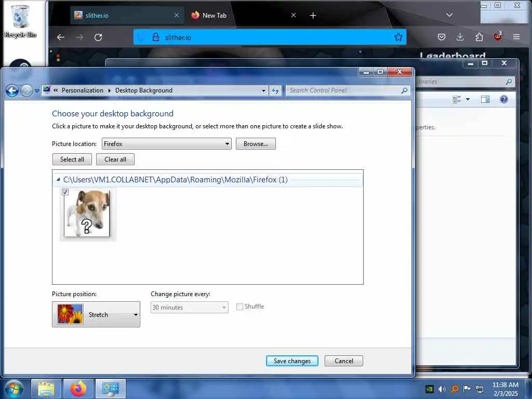The height and width of the screenshot is (399, 532).
Task: Click the Control Panel search magnifier
Action: 404,90
